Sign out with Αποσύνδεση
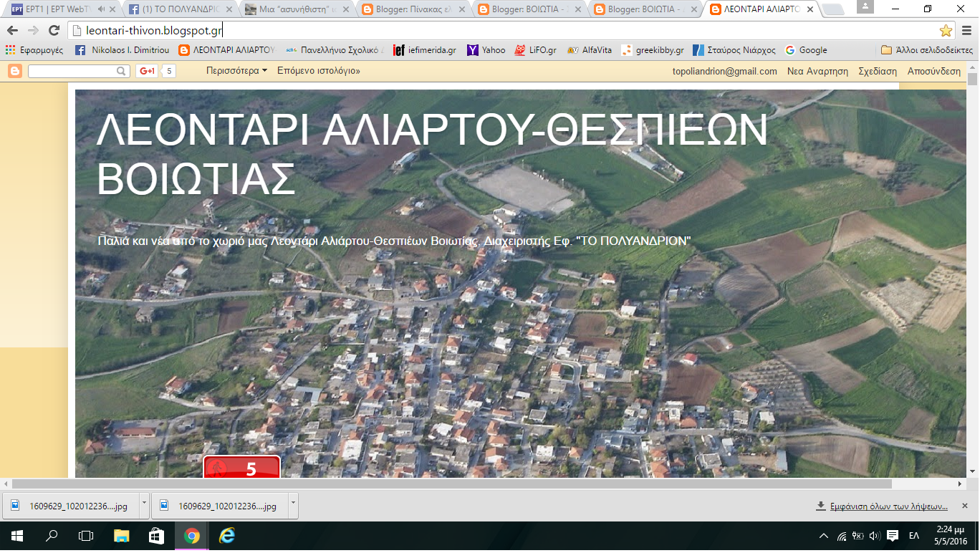980x553 pixels. [x=934, y=71]
